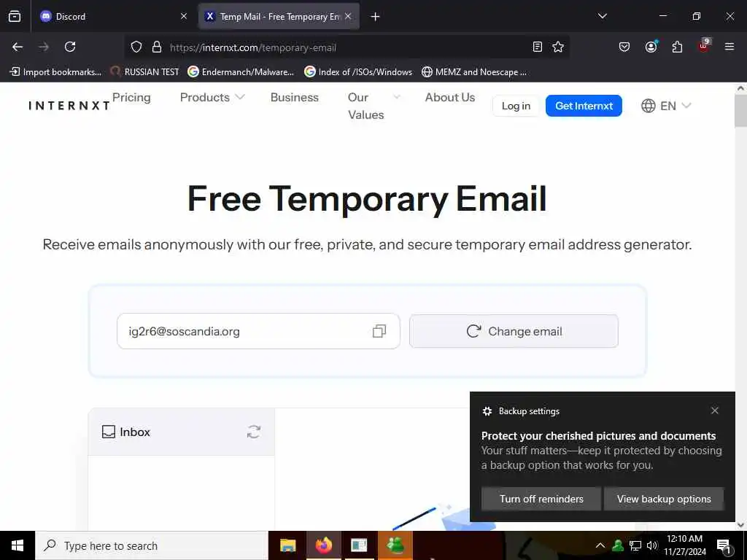Open the EN language selector
The image size is (747, 560).
click(665, 106)
